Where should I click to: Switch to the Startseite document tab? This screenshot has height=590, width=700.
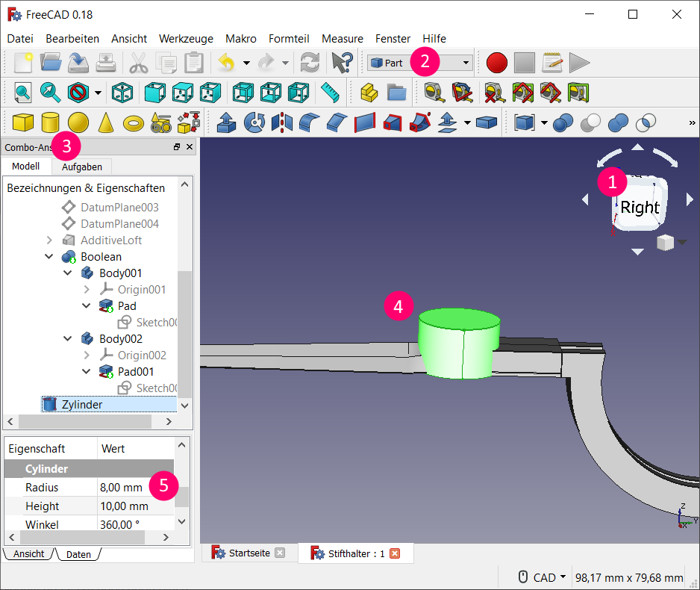click(x=249, y=553)
